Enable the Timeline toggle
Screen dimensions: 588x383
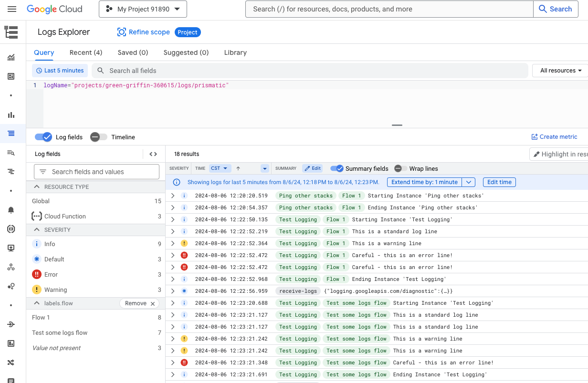98,137
